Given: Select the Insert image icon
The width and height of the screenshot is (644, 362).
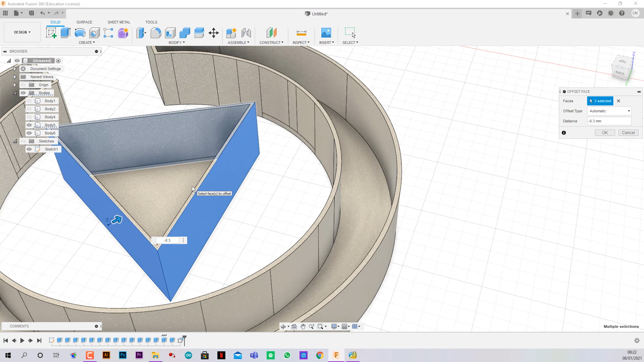Looking at the screenshot, I should (x=326, y=33).
